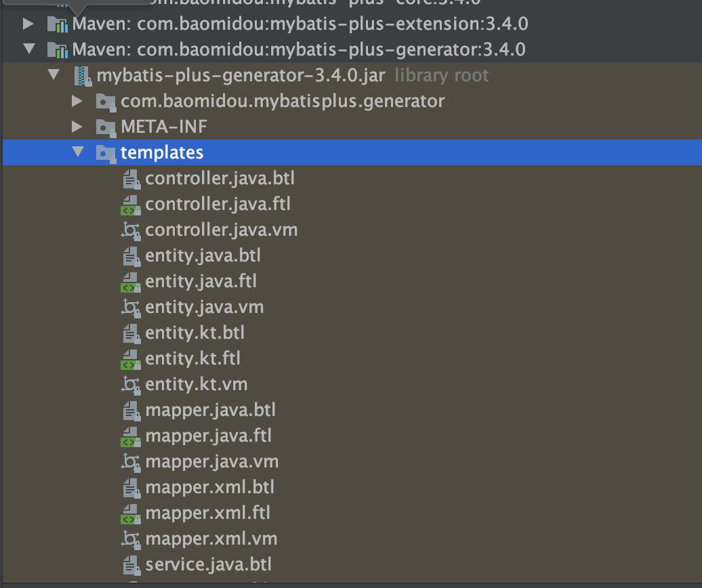Click the templates folder icon
702x588 pixels.
click(x=106, y=154)
